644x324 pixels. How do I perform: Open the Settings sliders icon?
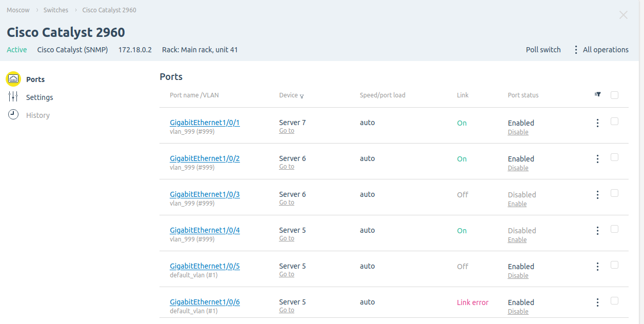click(x=13, y=97)
